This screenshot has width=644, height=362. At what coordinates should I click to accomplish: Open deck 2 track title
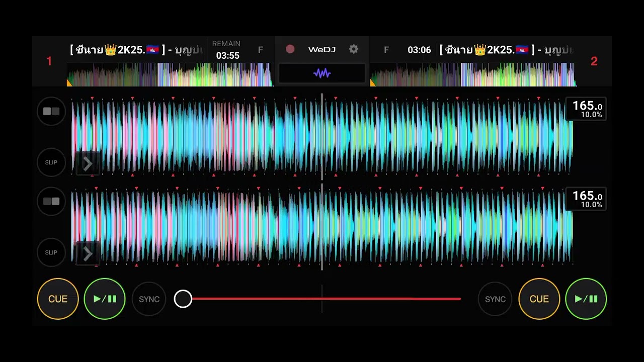[x=507, y=50]
